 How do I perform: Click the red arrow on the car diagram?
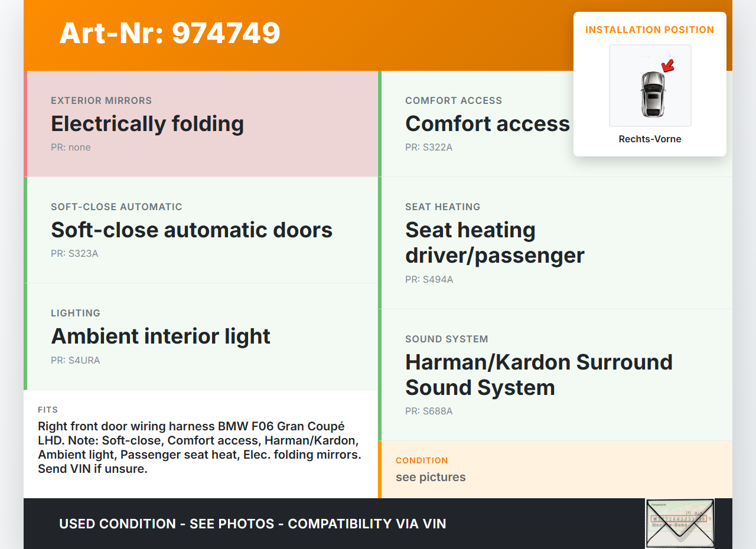coord(668,66)
